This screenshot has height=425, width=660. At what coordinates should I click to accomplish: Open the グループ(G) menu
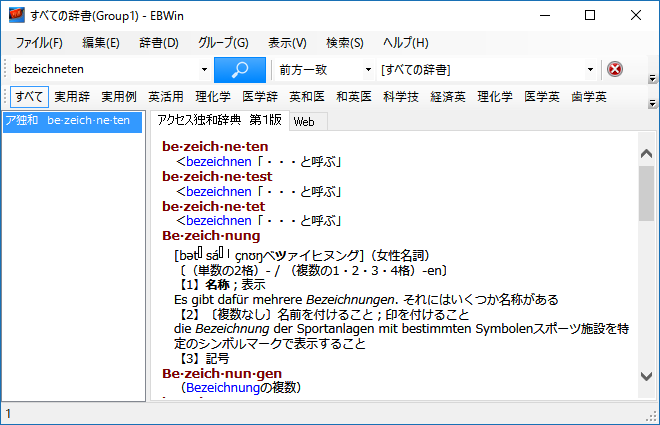pos(223,42)
